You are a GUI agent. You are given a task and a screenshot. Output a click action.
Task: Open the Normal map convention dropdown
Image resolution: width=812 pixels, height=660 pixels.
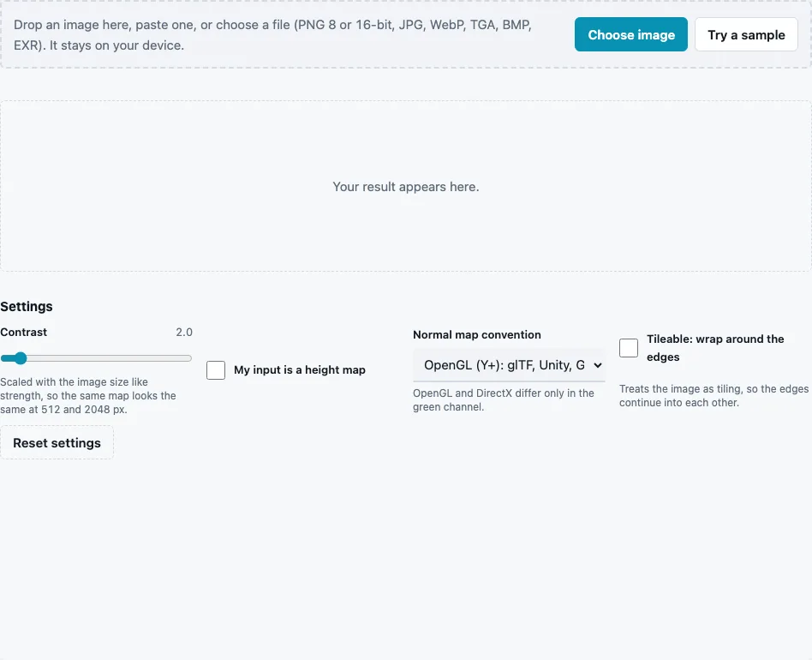point(509,365)
